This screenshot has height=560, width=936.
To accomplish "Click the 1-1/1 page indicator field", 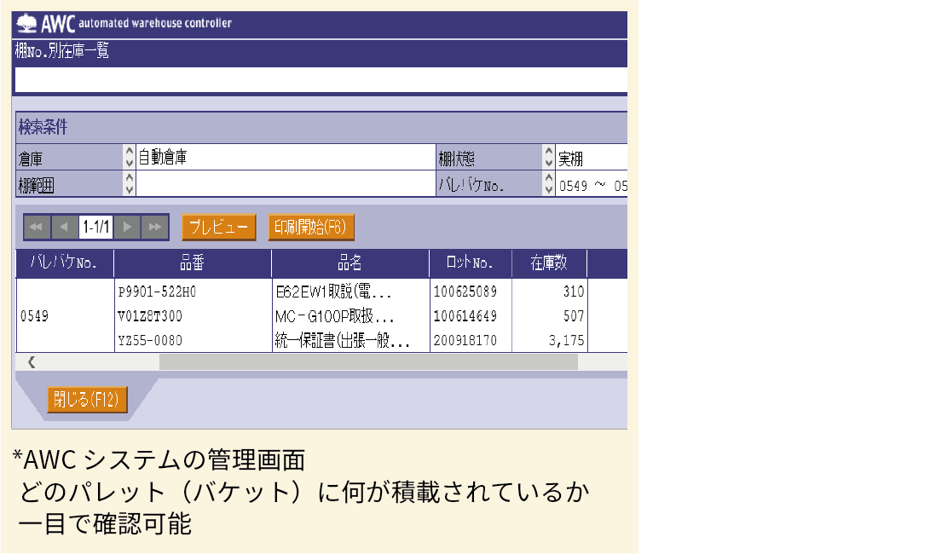I will [95, 227].
